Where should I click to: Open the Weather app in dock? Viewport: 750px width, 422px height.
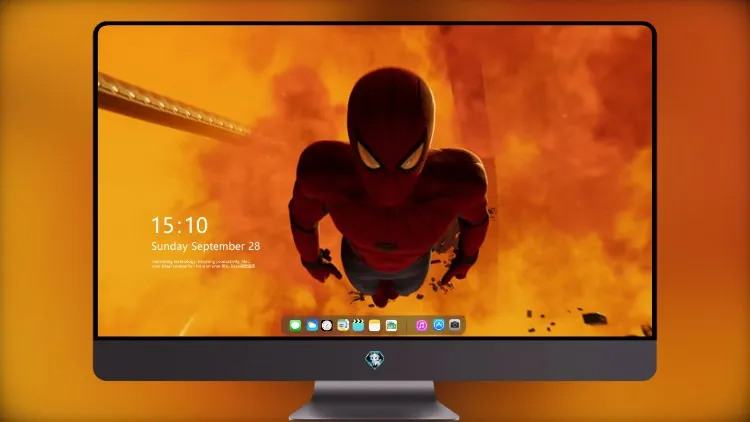(312, 326)
